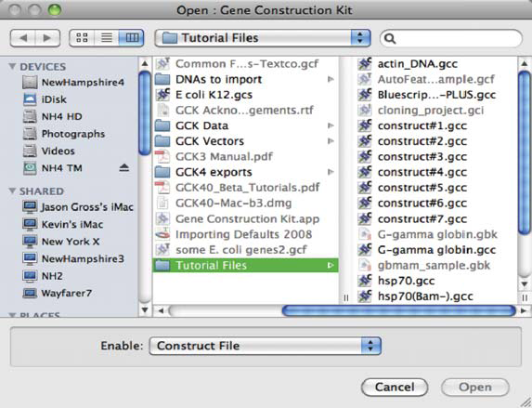Open the GCK4 exports folder icon
Viewport: 532px width, 408px height.
coord(162,172)
